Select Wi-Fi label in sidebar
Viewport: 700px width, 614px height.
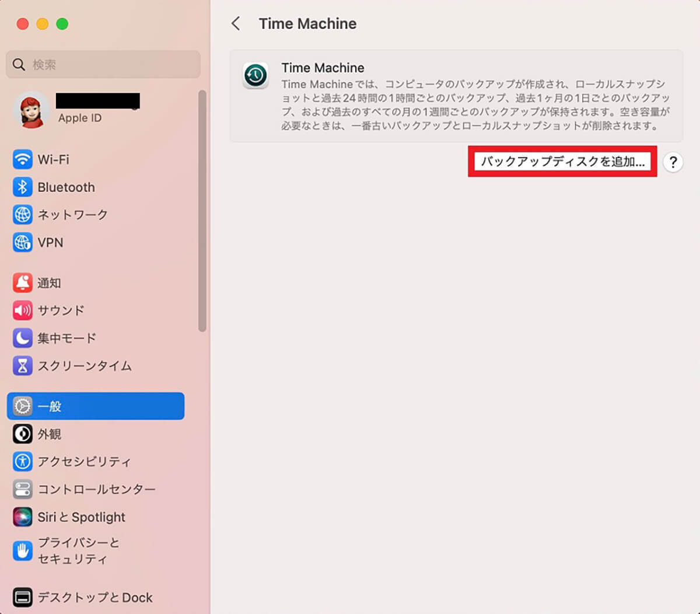[53, 159]
